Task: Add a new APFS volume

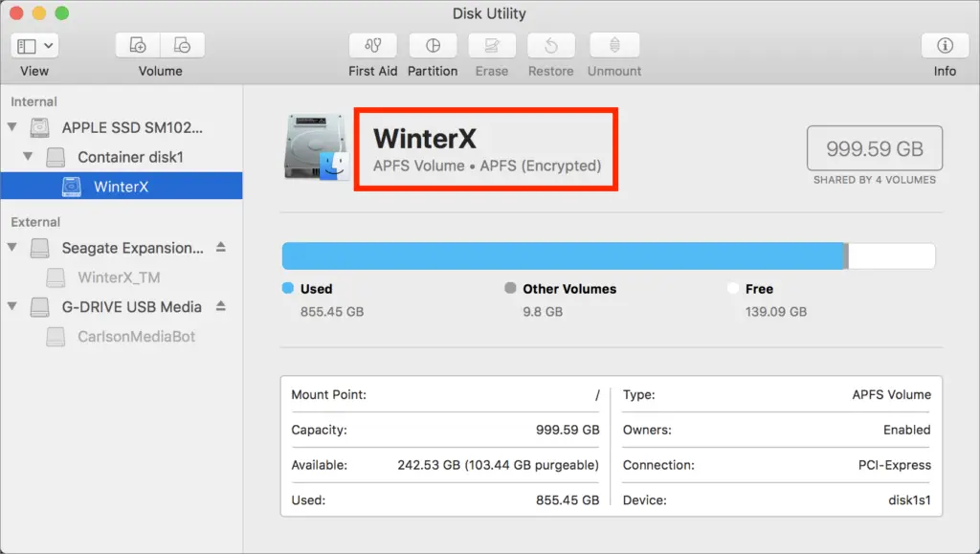Action: tap(137, 45)
